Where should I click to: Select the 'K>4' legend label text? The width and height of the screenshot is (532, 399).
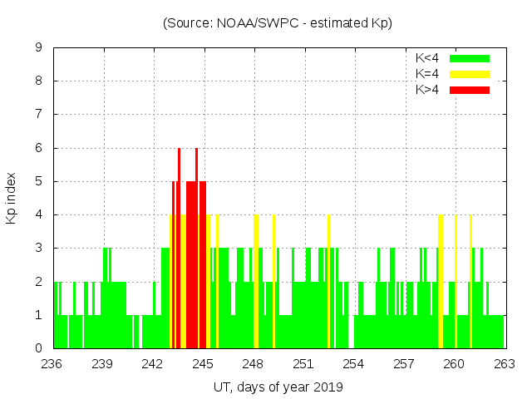[426, 90]
